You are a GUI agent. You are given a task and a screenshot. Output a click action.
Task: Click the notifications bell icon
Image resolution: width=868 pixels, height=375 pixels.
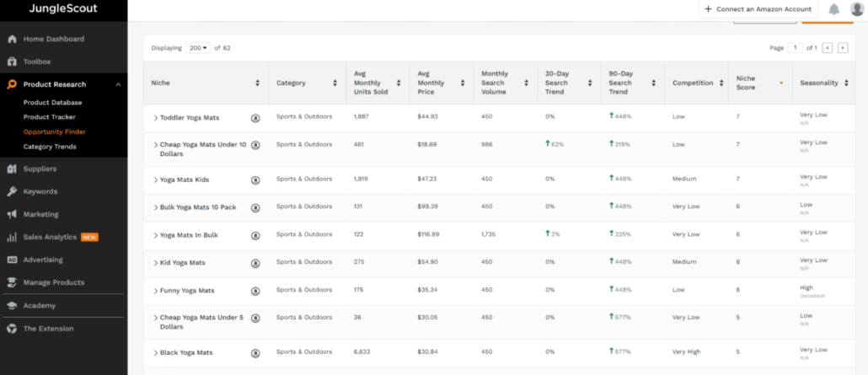[x=833, y=9]
